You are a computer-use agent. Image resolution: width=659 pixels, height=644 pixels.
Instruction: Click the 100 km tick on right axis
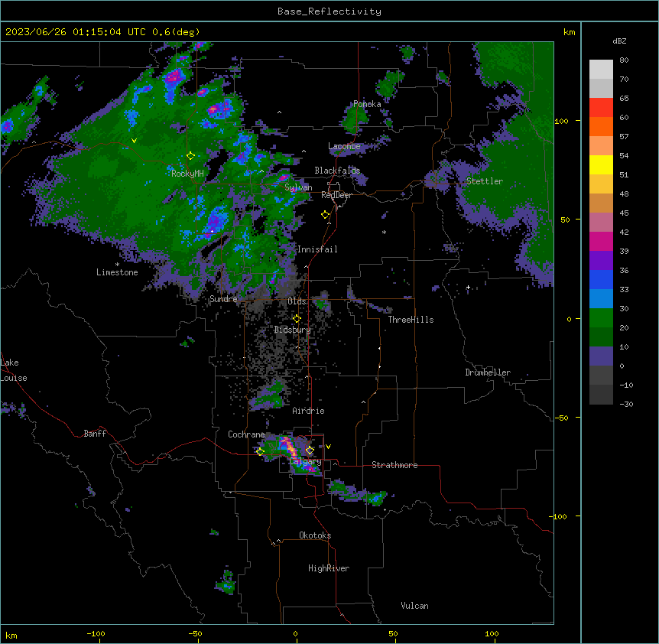coord(562,121)
